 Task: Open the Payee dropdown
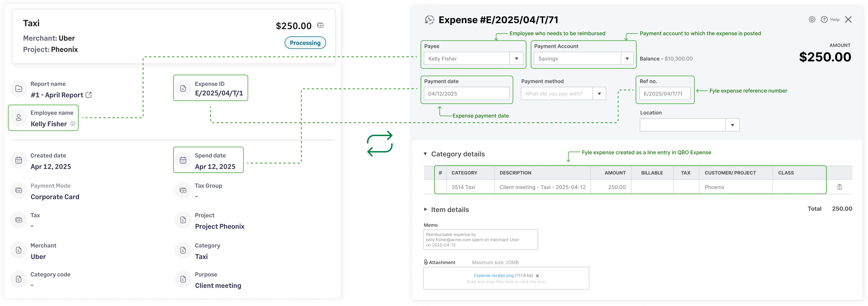(x=517, y=58)
